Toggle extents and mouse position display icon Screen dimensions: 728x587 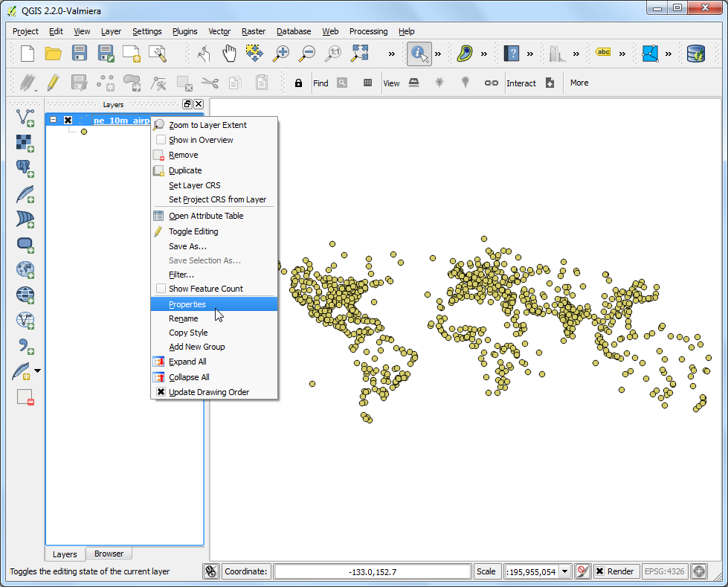[211, 571]
